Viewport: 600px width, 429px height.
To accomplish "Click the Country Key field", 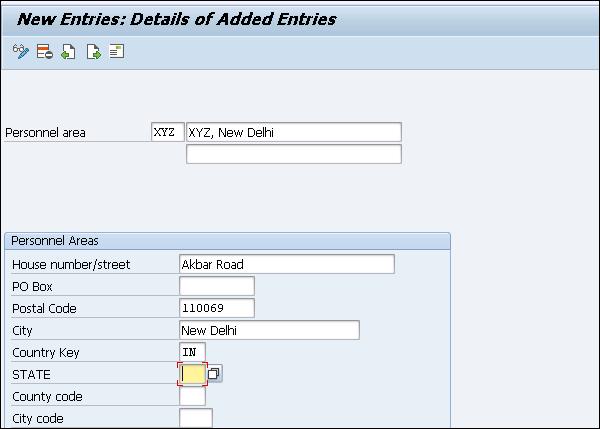I will click(x=192, y=352).
